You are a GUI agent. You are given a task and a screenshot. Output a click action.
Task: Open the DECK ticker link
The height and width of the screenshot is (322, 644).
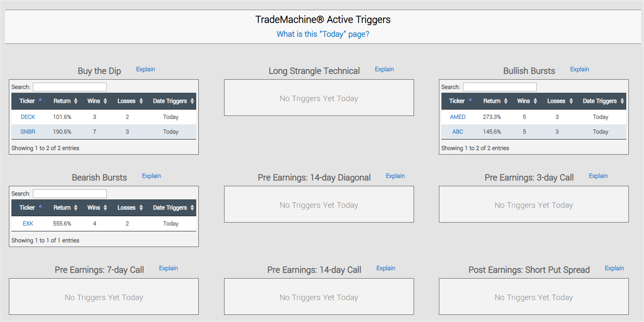[x=28, y=117]
